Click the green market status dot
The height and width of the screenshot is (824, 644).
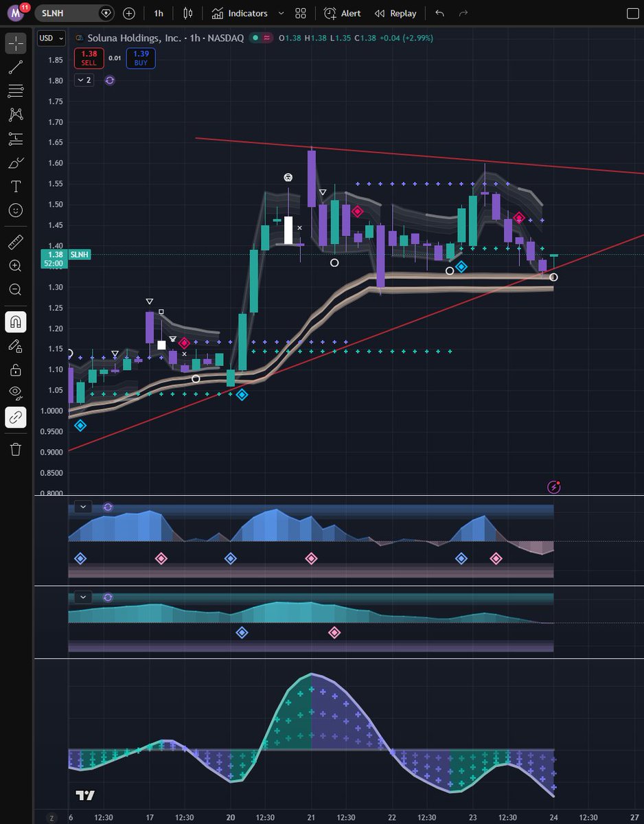(255, 38)
